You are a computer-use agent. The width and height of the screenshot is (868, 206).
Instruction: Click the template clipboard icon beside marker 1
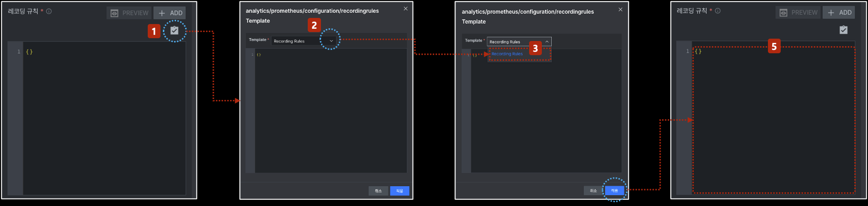[174, 30]
